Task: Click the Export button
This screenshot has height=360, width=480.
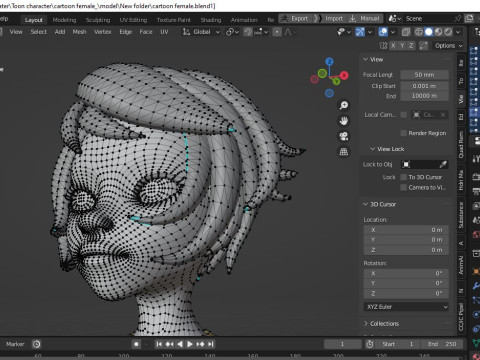Action: coord(295,19)
